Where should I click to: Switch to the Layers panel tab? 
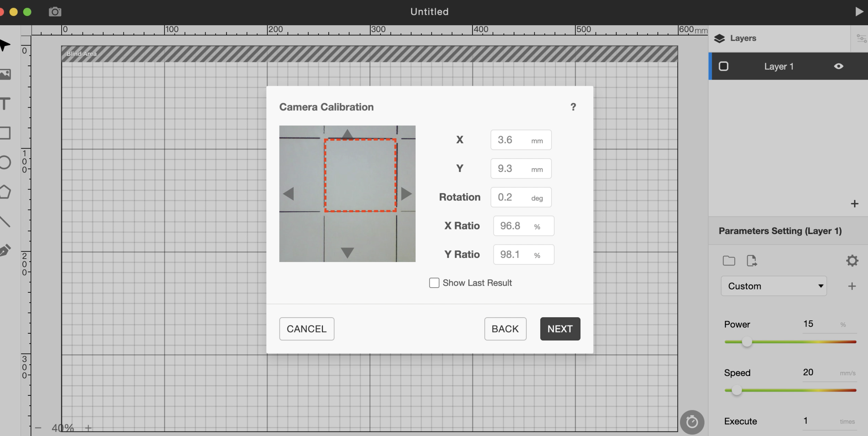click(736, 38)
